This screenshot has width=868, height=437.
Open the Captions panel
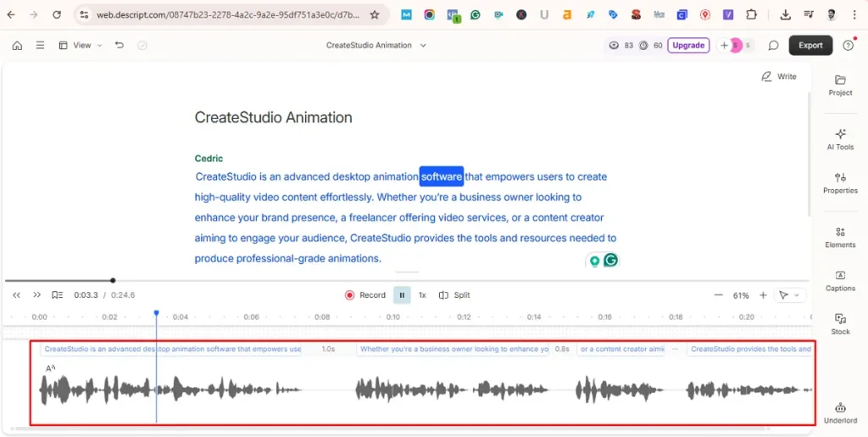pyautogui.click(x=840, y=282)
